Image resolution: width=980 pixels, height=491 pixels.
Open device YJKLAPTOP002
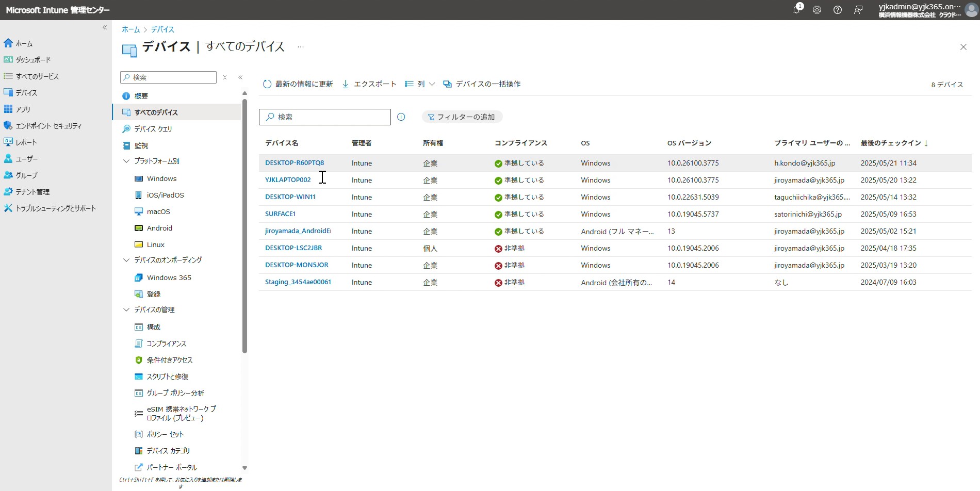288,180
